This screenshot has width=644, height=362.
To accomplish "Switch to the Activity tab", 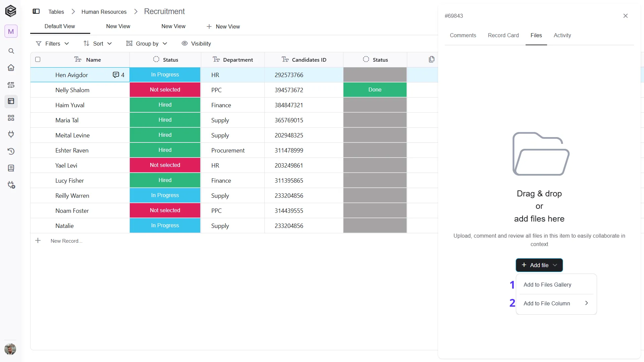I will 562,36.
